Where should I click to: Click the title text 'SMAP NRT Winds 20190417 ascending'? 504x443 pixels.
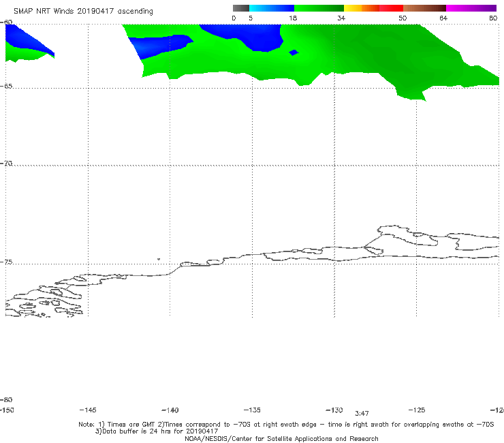click(83, 11)
